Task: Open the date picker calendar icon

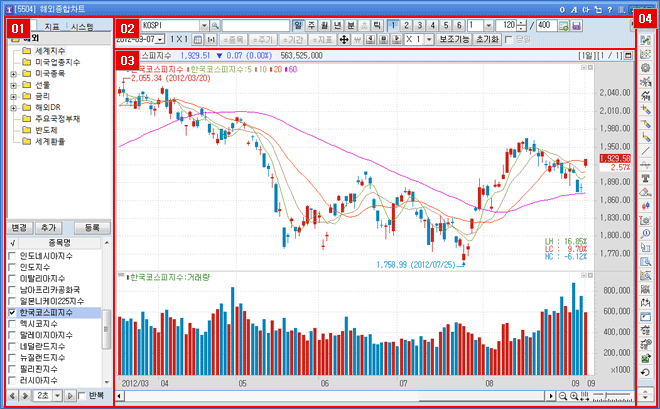Action: pyautogui.click(x=196, y=39)
